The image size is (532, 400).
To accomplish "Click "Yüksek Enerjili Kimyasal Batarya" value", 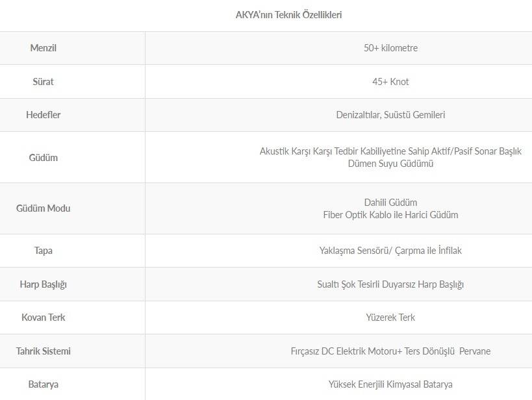I will pos(390,384).
